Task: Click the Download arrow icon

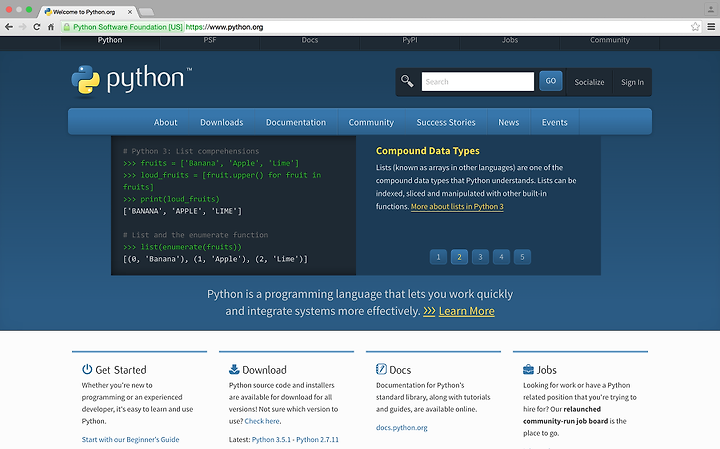Action: (x=234, y=369)
